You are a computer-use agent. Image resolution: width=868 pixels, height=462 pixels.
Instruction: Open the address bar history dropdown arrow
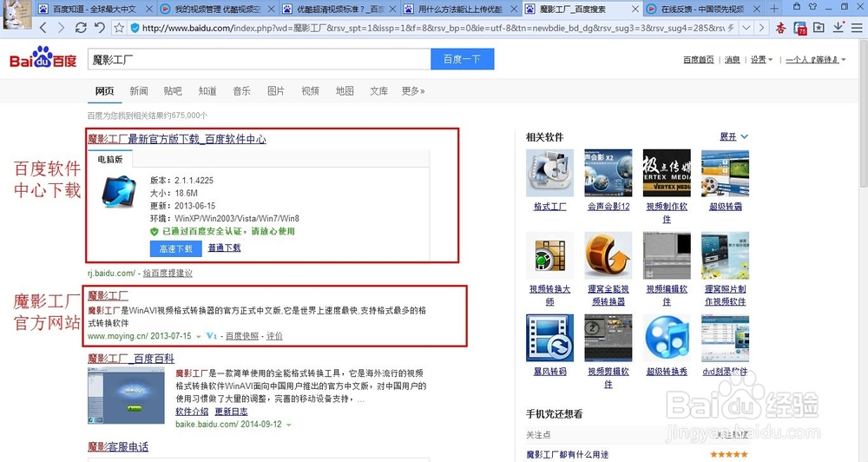(x=746, y=28)
